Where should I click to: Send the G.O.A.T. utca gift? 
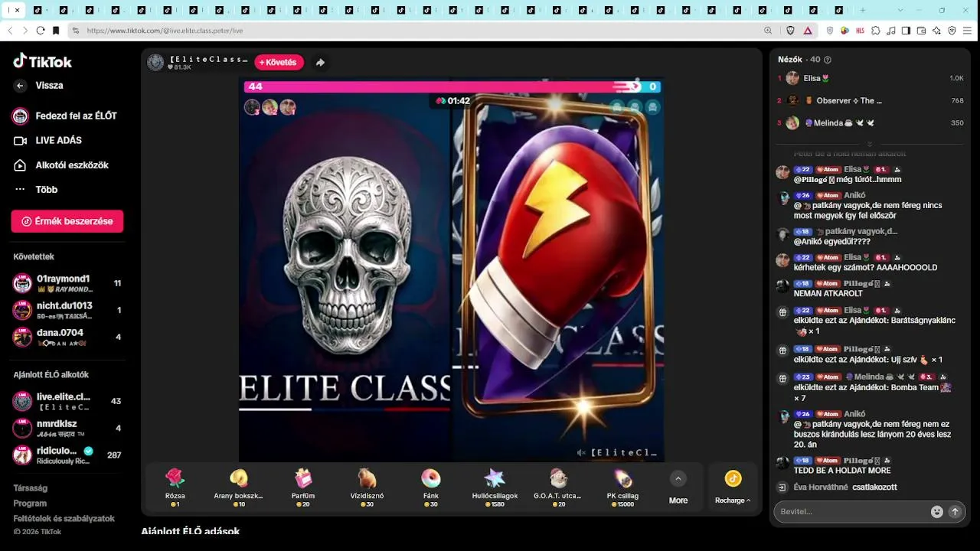[x=559, y=487]
